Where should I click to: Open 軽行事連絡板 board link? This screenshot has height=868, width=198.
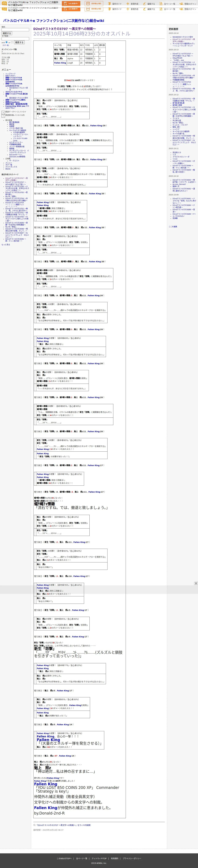click(14, 122)
